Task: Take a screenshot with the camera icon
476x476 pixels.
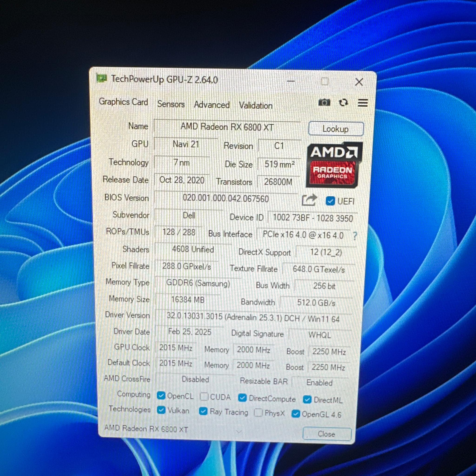Action: tap(324, 102)
